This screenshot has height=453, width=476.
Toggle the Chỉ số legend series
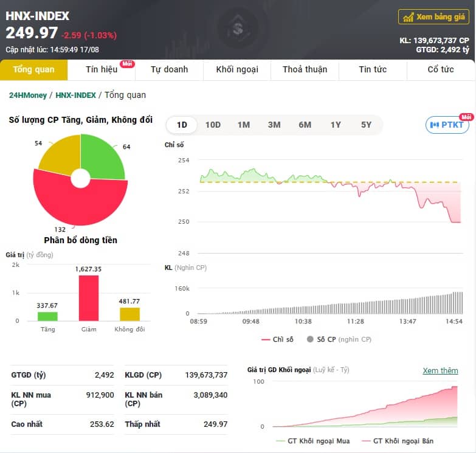click(x=277, y=339)
